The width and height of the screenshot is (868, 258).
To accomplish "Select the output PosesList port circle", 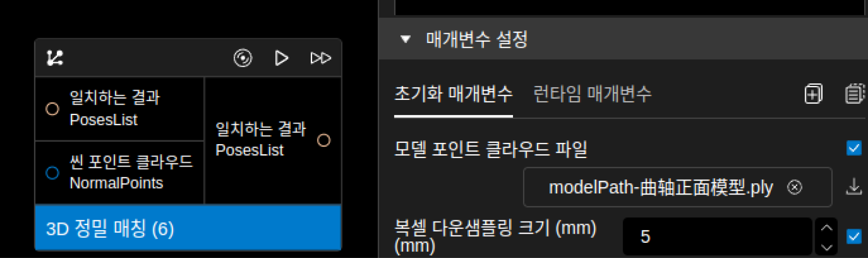I will click(324, 140).
